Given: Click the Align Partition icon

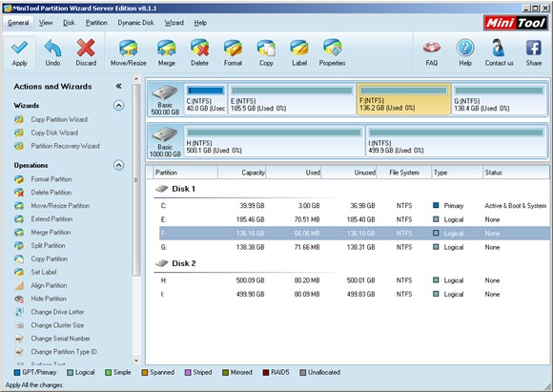Looking at the screenshot, I should [19, 285].
